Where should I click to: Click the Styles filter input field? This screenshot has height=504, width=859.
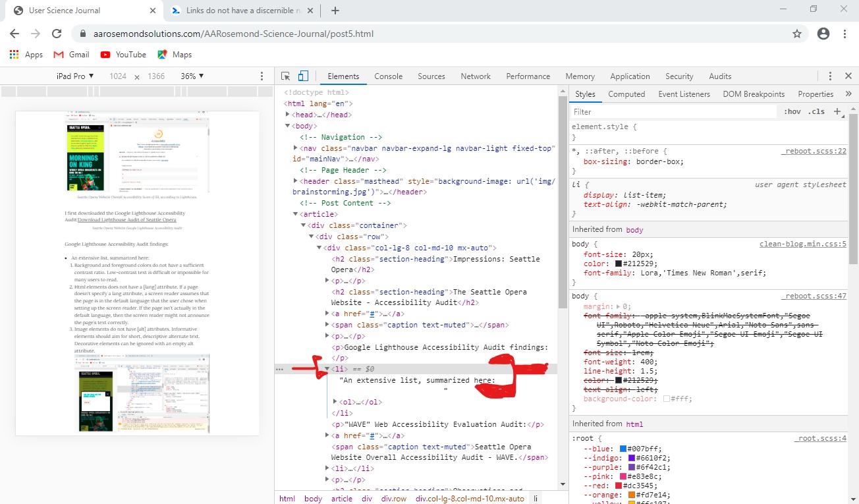659,111
